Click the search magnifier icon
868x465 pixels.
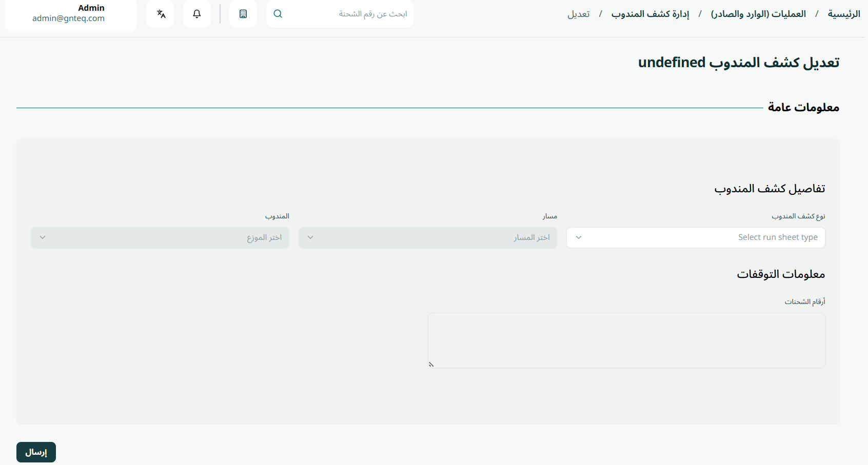[x=278, y=14]
